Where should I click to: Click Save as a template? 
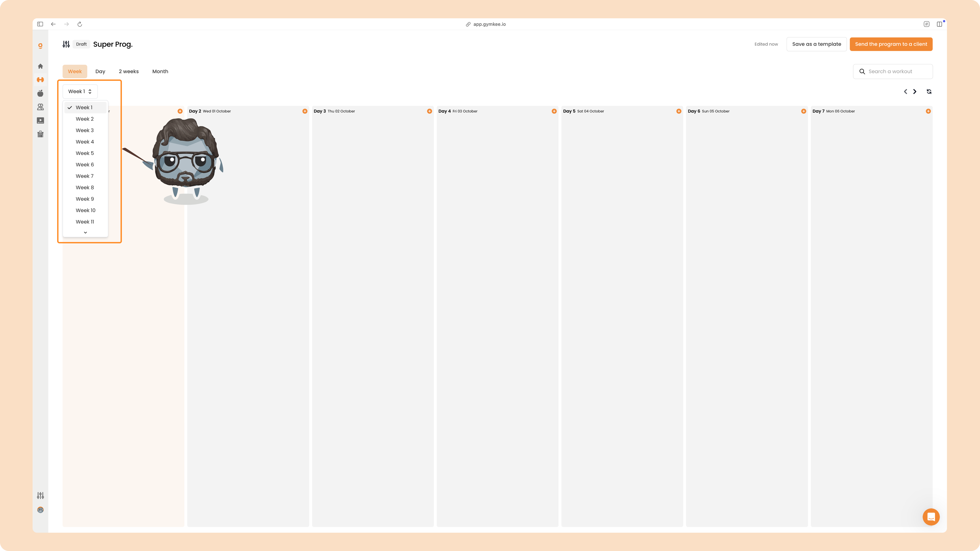[816, 44]
